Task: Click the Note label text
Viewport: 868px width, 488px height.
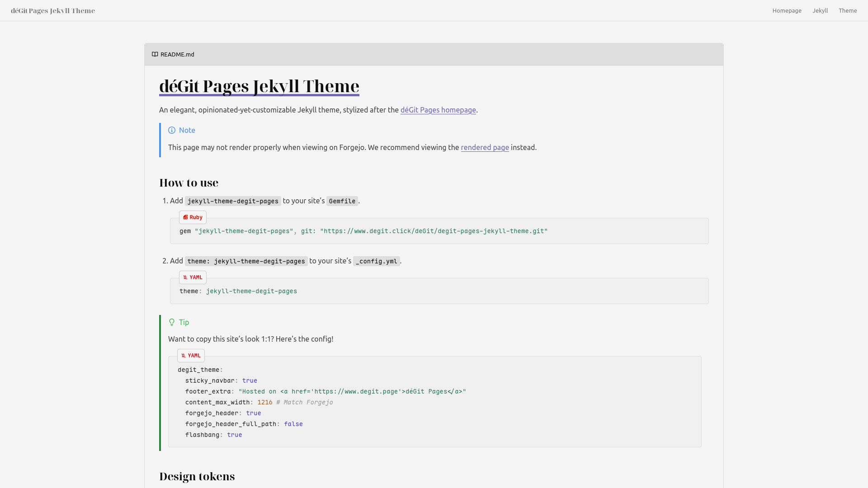Action: coord(187,130)
